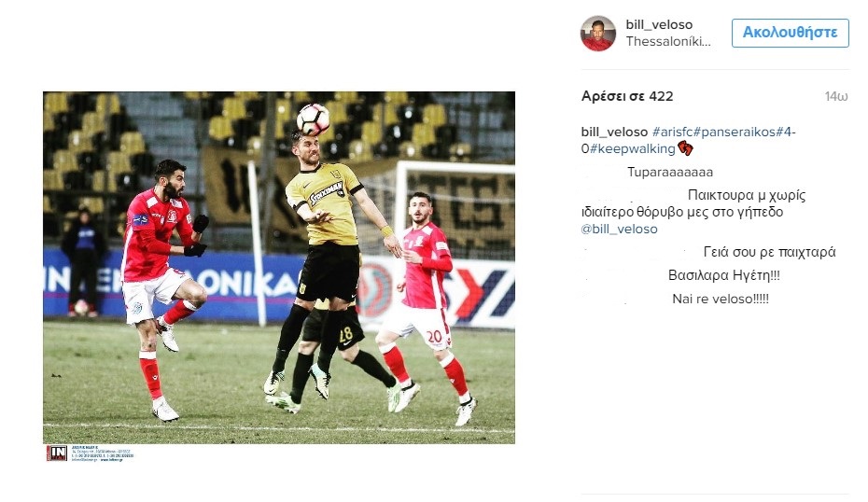868x502 pixels.
Task: Open the Thessaloníki location link
Action: pos(668,41)
